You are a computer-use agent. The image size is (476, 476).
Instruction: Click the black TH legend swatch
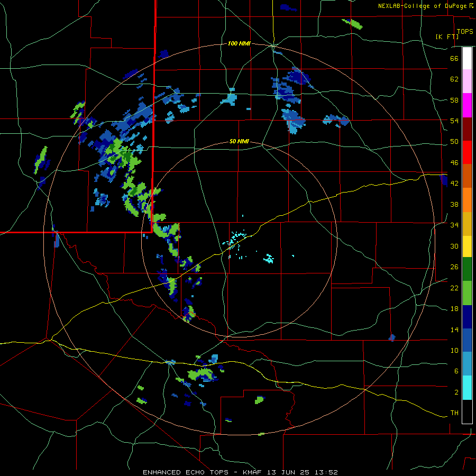(467, 411)
